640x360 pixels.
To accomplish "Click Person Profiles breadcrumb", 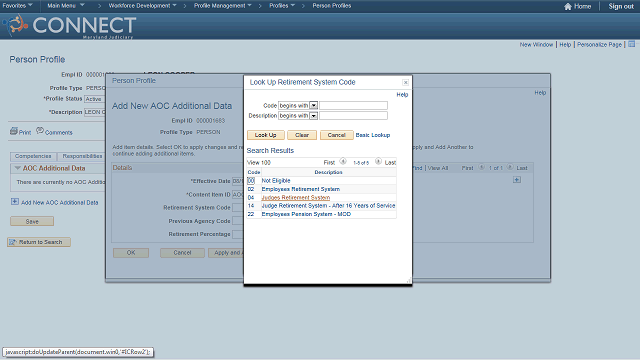I will click(x=331, y=6).
